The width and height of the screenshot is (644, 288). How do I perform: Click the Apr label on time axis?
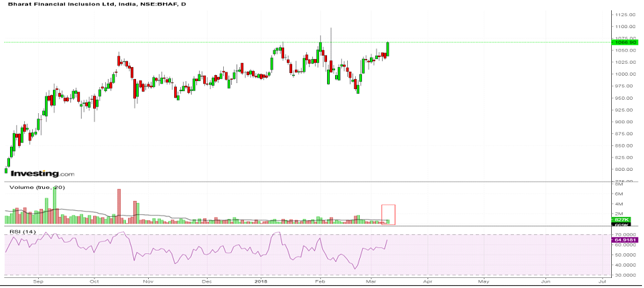[428, 281]
